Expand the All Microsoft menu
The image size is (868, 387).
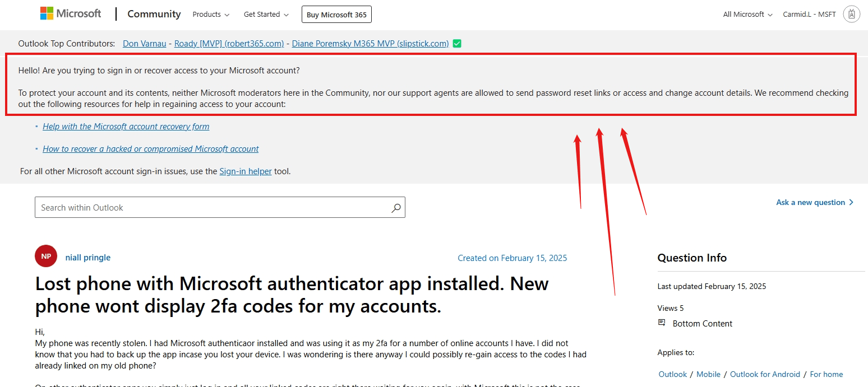click(x=748, y=15)
